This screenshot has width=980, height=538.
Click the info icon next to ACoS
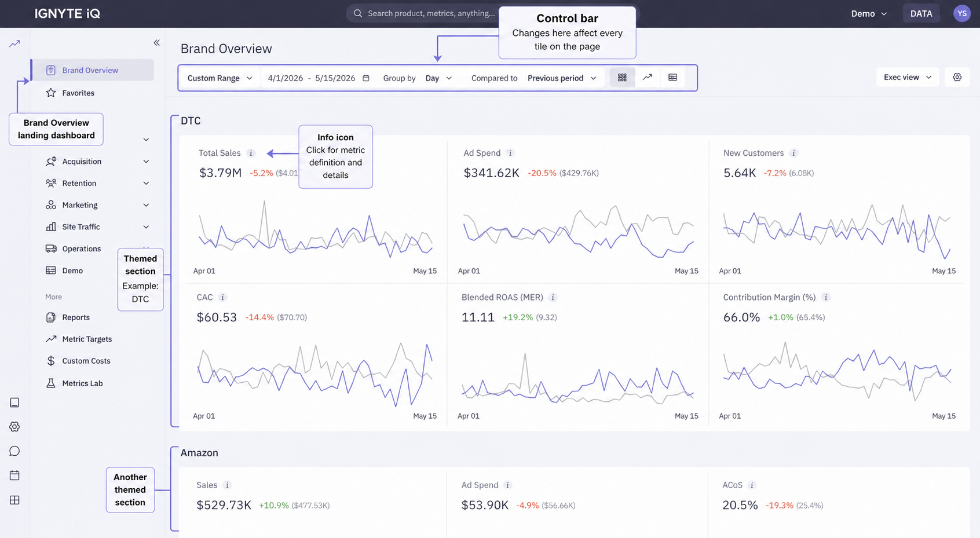tap(752, 485)
